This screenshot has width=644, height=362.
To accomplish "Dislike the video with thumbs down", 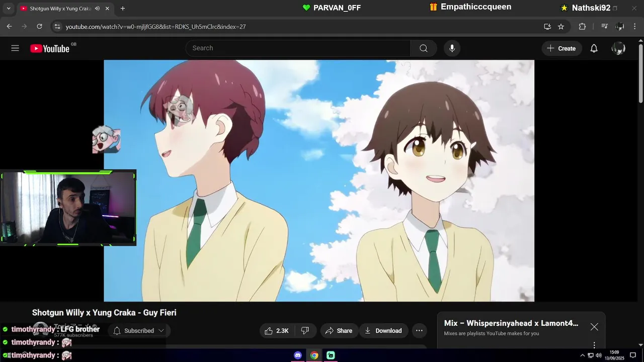I will pos(305,330).
